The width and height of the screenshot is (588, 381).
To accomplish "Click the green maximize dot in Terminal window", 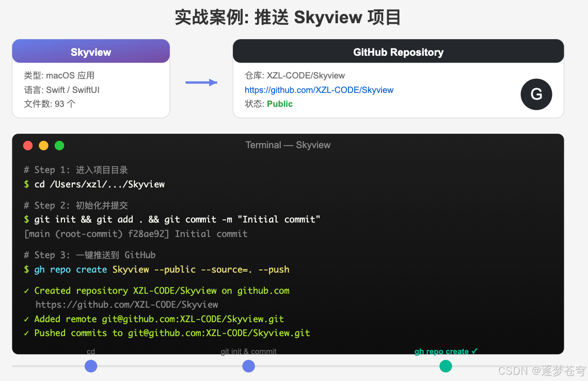I will (x=59, y=146).
